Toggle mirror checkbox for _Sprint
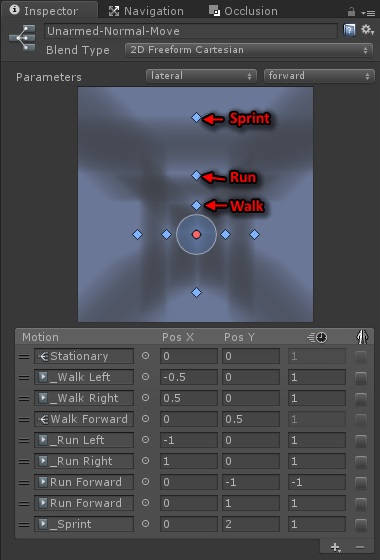 click(x=361, y=525)
